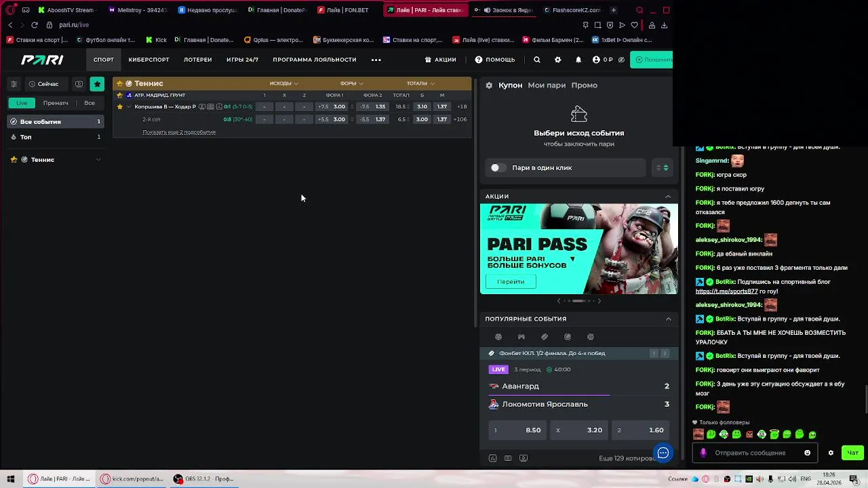This screenshot has height=488, width=868.
Task: Click the hide-balance eye icon
Action: coord(621,60)
